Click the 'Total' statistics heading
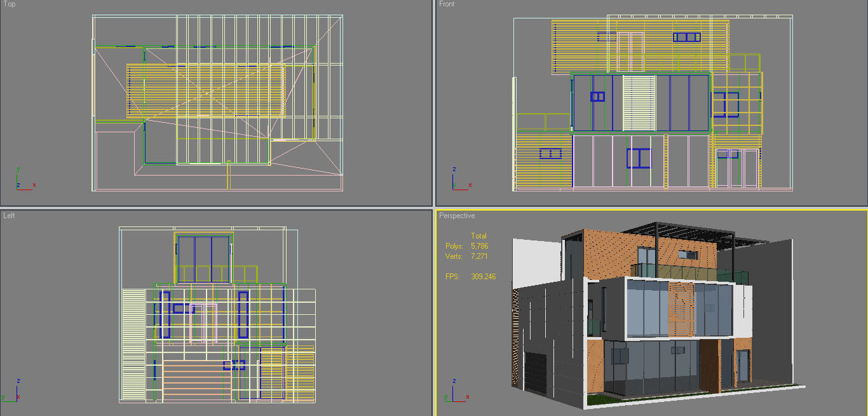 (x=478, y=236)
